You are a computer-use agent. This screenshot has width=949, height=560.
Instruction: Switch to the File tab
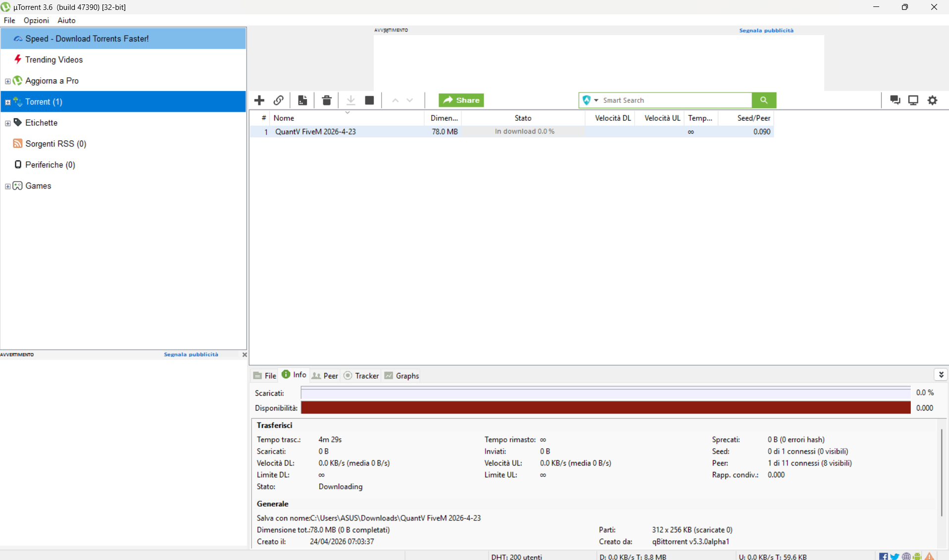pyautogui.click(x=265, y=376)
